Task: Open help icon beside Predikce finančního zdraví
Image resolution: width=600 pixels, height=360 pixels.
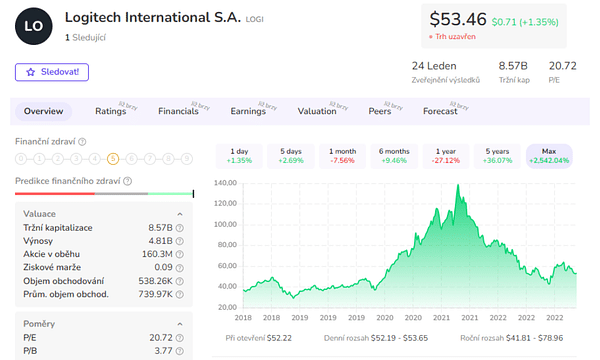Action: 128,181
